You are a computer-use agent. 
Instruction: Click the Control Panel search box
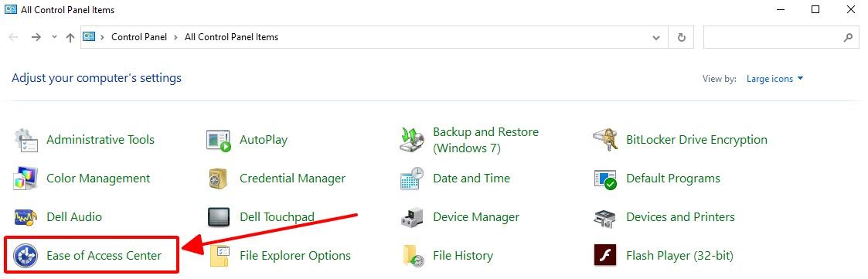pyautogui.click(x=780, y=38)
